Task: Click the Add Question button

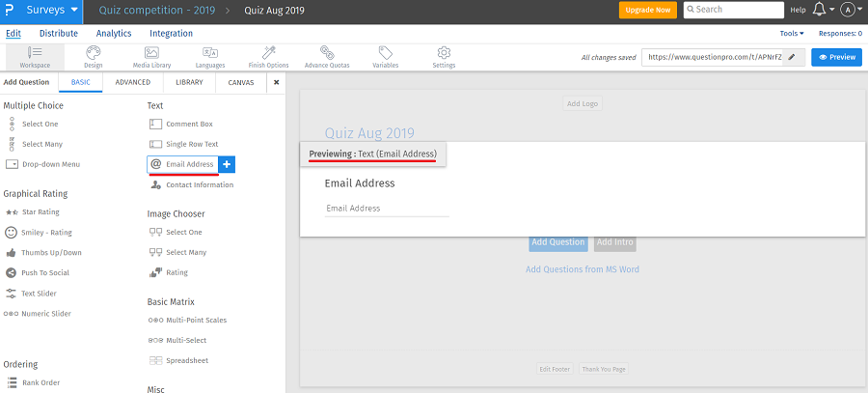Action: [x=558, y=242]
